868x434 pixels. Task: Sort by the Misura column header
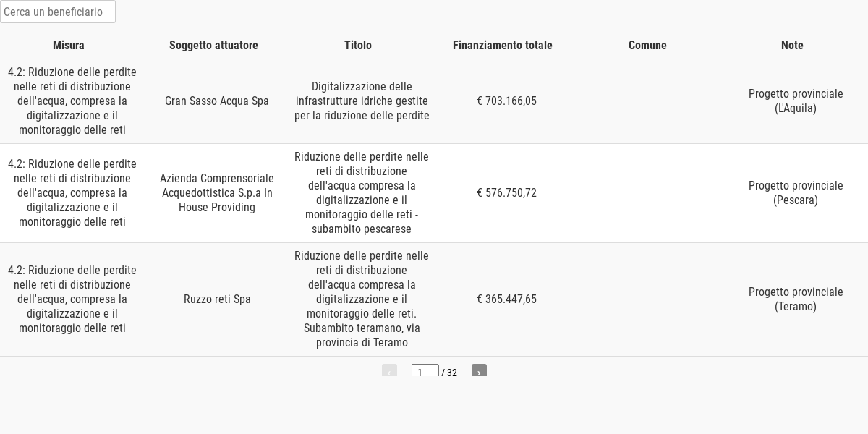[x=69, y=45]
